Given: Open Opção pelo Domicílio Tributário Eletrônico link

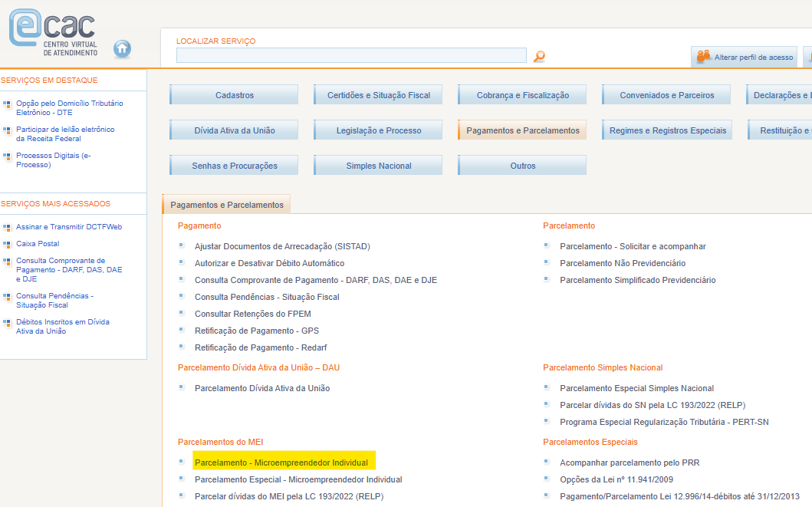Looking at the screenshot, I should tap(70, 107).
